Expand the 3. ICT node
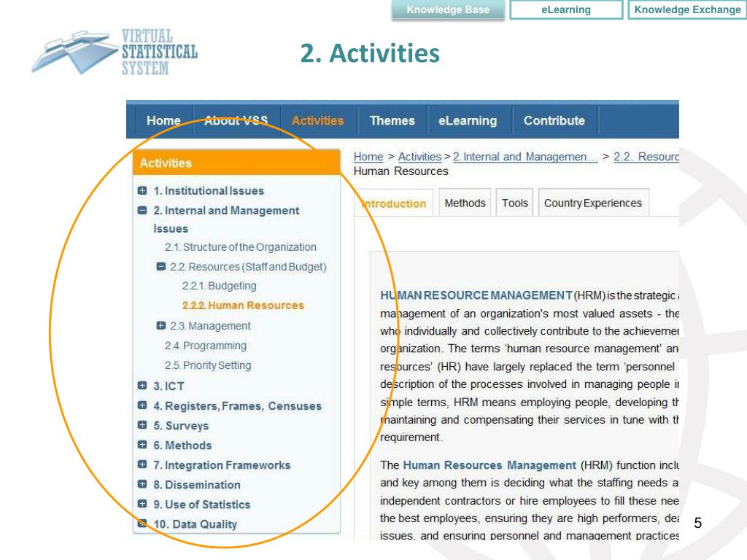Image resolution: width=747 pixels, height=560 pixels. pyautogui.click(x=142, y=385)
